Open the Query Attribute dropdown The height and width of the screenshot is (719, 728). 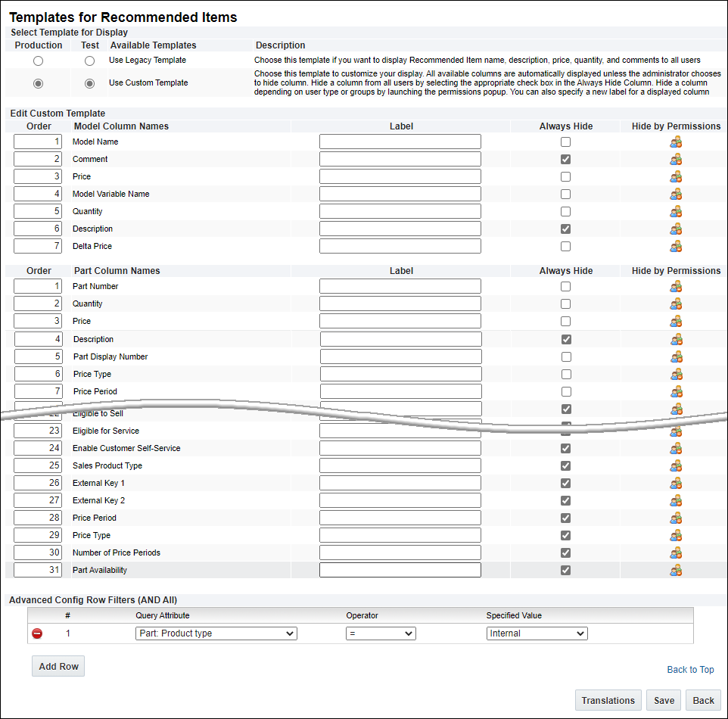point(216,633)
